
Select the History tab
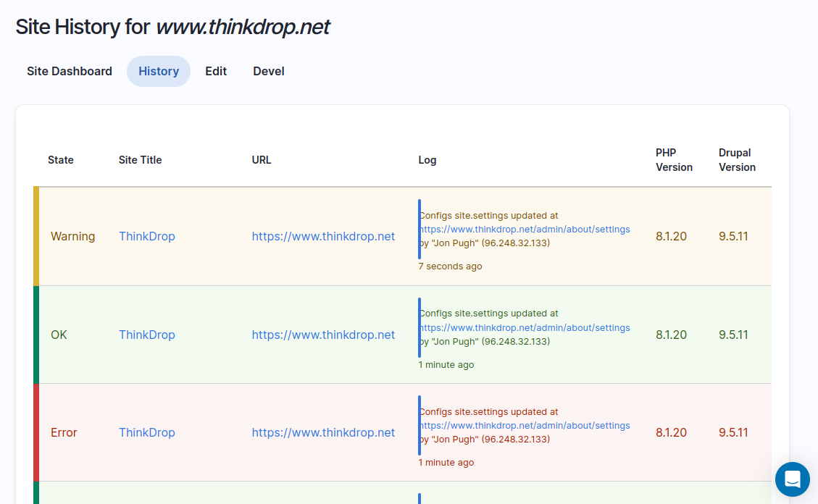click(159, 71)
